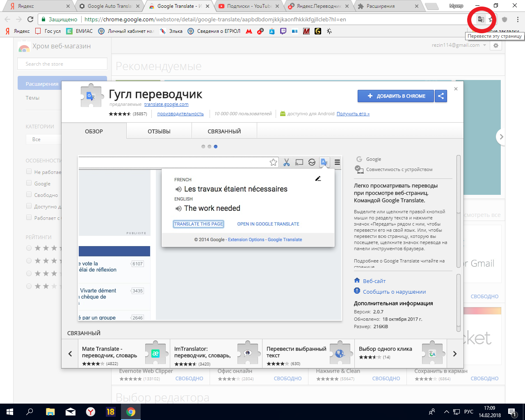Toggle the Не работает checkbox in sidebar
The image size is (525, 420).
(29, 171)
